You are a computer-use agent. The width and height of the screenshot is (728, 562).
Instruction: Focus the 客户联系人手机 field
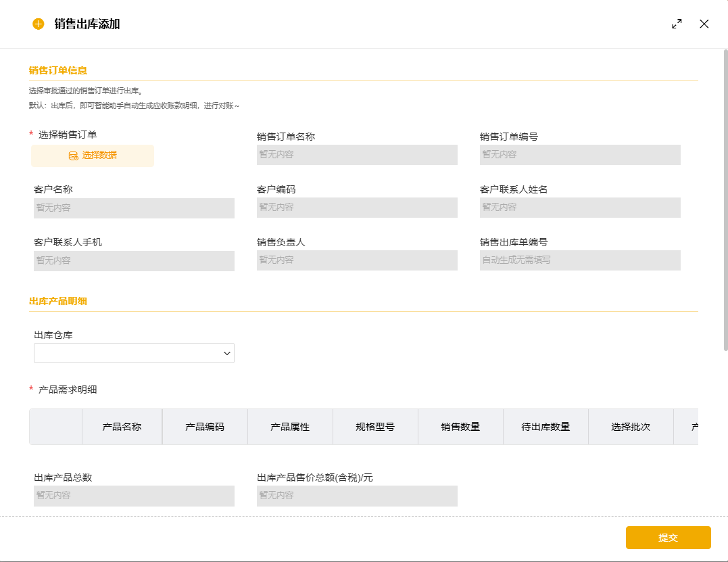(x=134, y=261)
